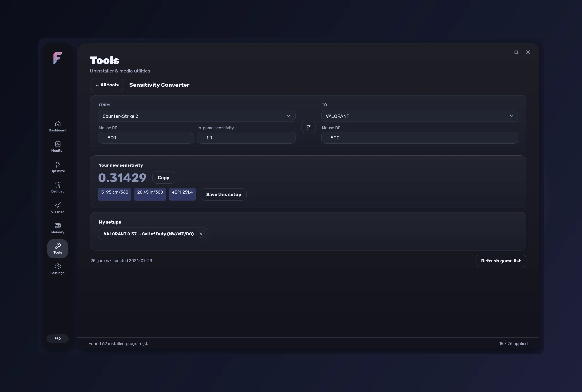The width and height of the screenshot is (582, 392).
Task: Click the PRO badge
Action: tap(57, 338)
